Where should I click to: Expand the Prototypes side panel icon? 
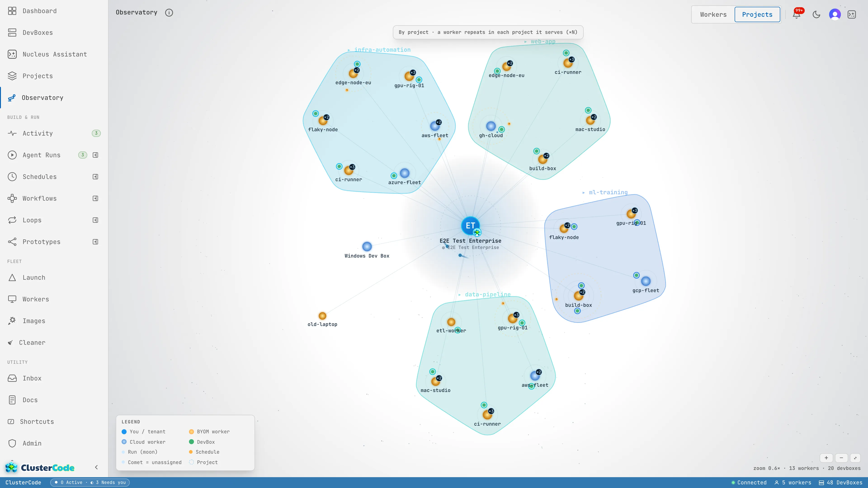(95, 242)
